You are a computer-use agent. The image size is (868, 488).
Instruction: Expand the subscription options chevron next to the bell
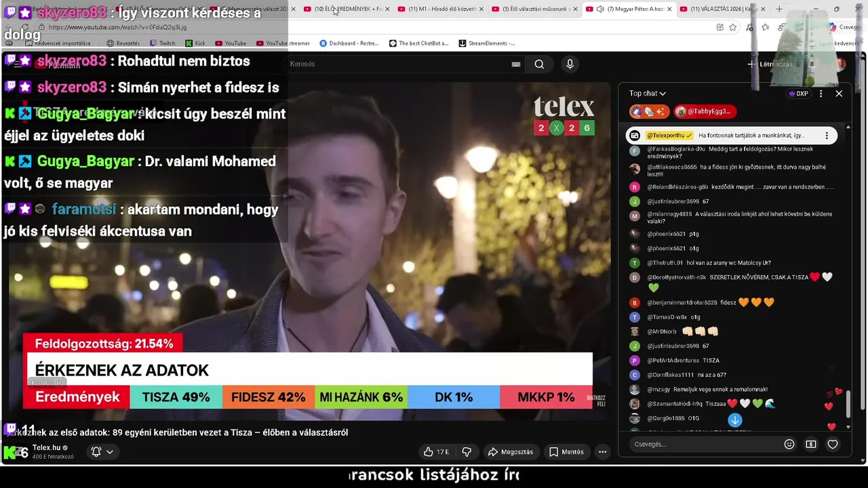click(x=109, y=451)
